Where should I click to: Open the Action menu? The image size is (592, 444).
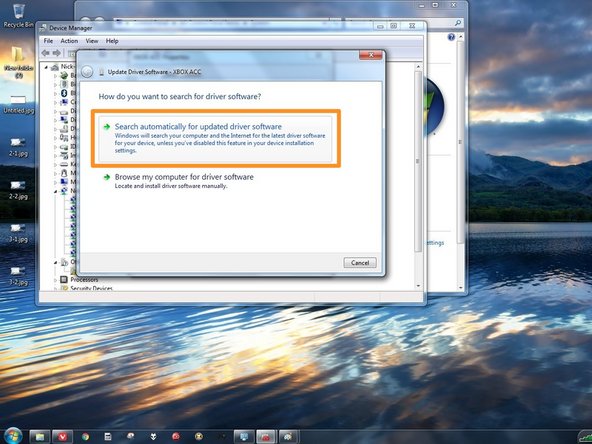point(69,41)
